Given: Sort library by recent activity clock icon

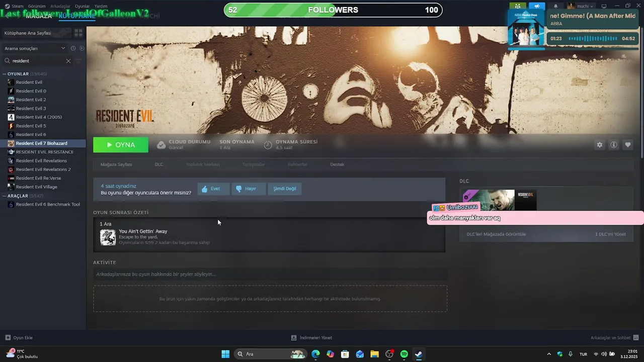Looking at the screenshot, I should tap(73, 48).
